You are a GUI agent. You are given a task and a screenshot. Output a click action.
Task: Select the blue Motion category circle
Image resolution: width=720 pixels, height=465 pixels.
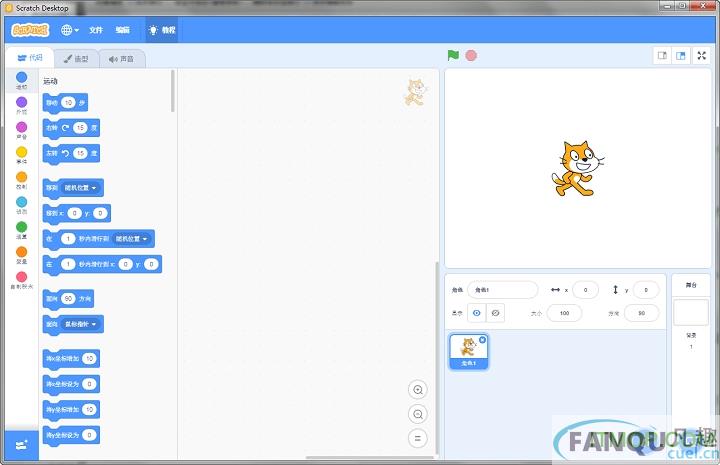22,77
